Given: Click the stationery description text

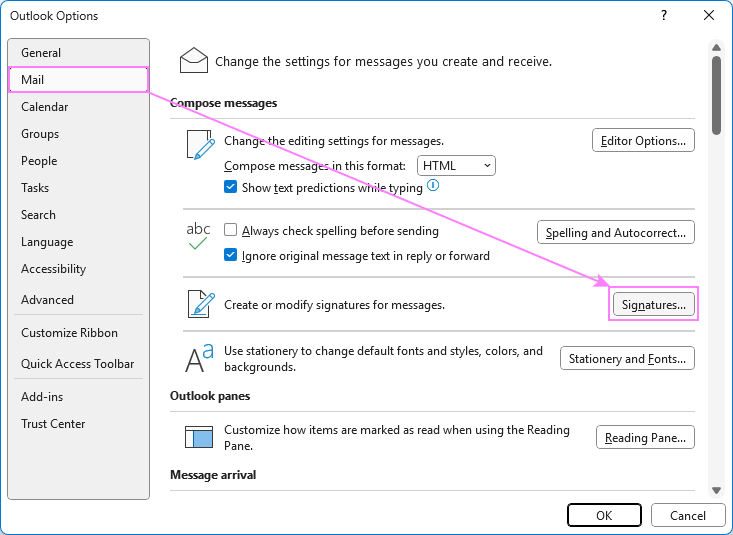Looking at the screenshot, I should pos(383,359).
